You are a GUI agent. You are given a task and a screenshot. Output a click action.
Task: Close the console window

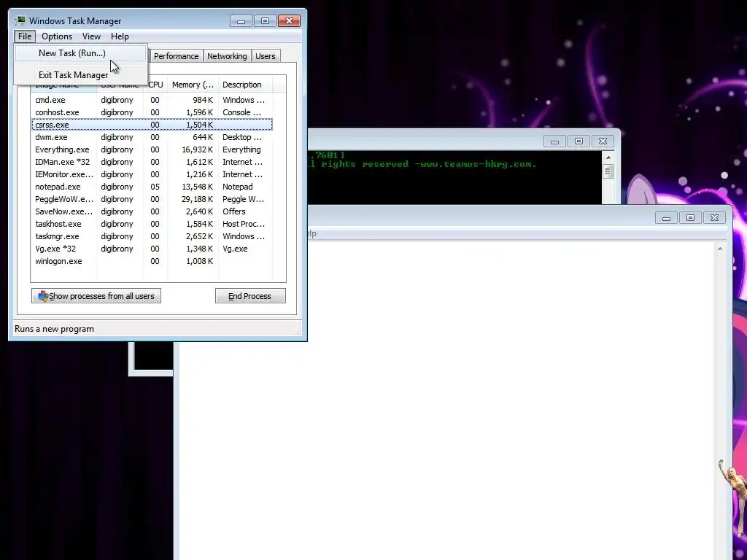(x=603, y=141)
